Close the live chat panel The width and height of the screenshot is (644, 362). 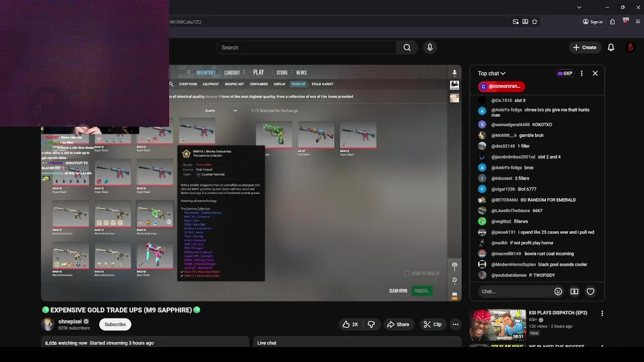(x=595, y=73)
